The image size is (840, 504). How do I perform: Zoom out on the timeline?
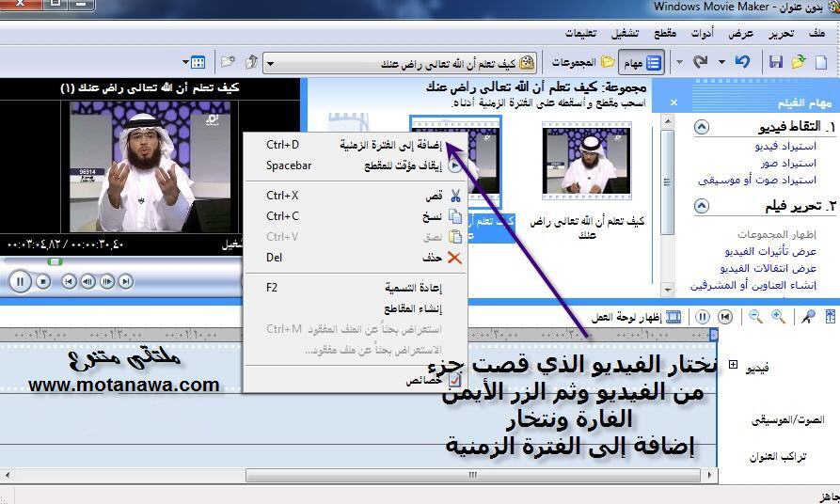[x=756, y=317]
